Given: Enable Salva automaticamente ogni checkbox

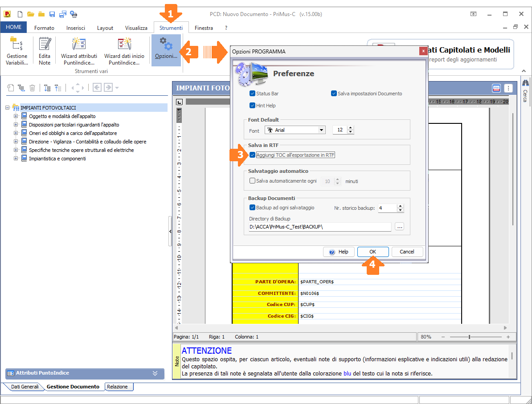Looking at the screenshot, I should point(252,181).
